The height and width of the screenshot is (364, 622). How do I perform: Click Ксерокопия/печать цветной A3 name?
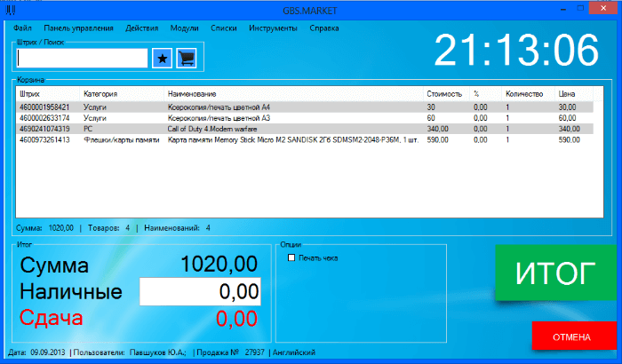click(219, 118)
